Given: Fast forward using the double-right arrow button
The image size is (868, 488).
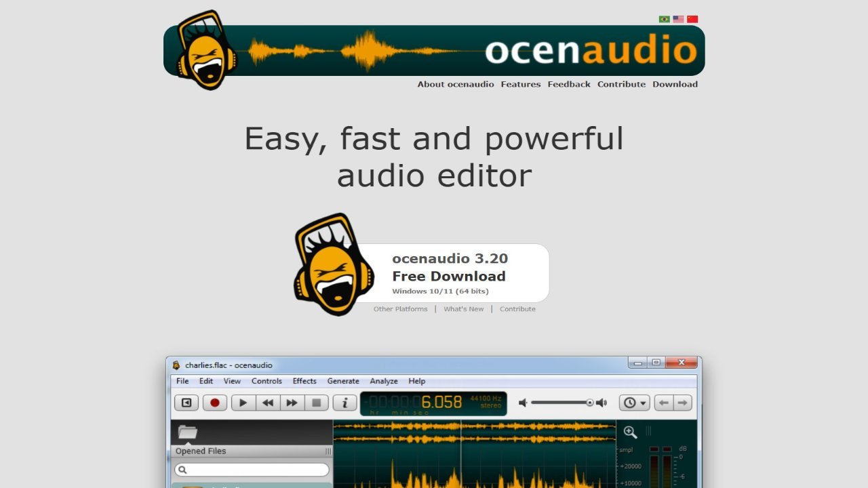Looking at the screenshot, I should pyautogui.click(x=292, y=403).
